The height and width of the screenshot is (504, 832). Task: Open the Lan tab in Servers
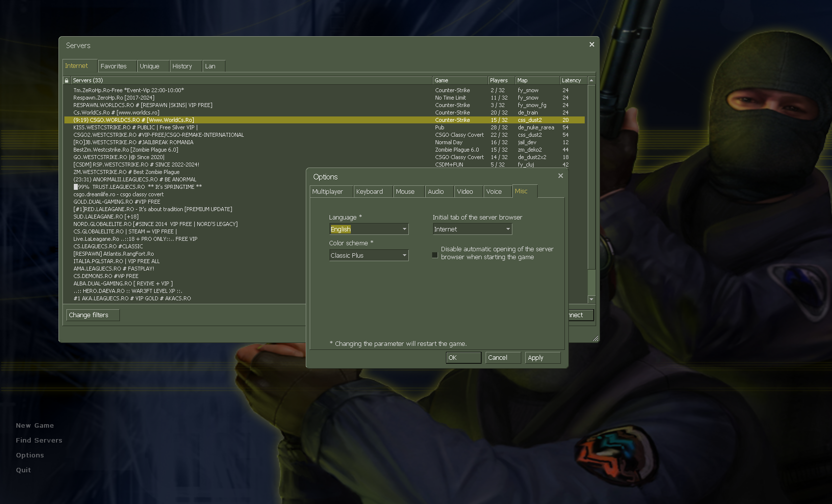click(214, 66)
